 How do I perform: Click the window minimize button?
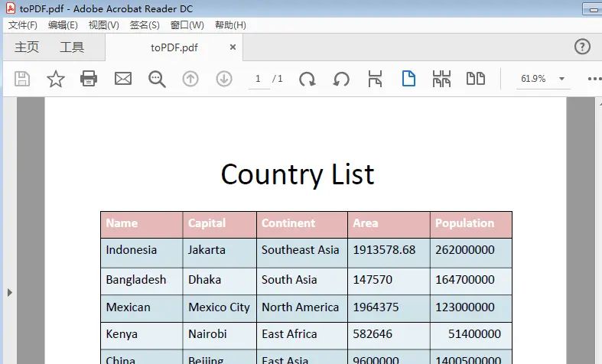tap(592, 8)
